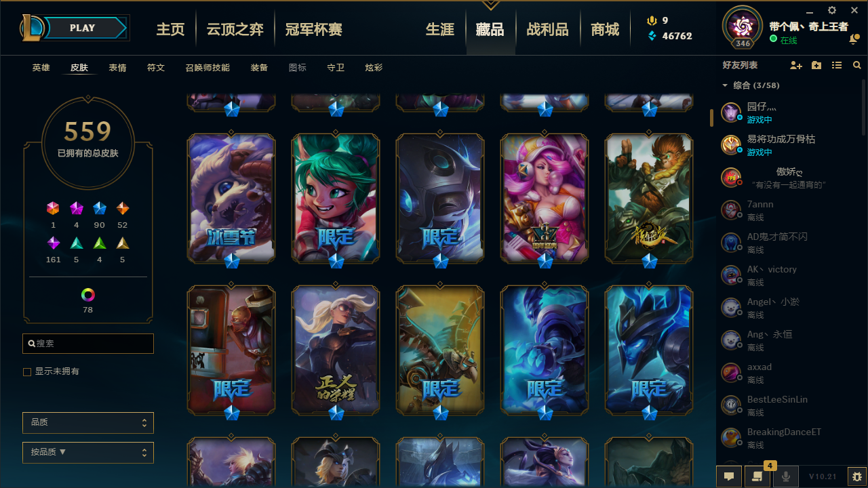The height and width of the screenshot is (488, 868).
Task: Click the PLAY button
Action: (x=82, y=28)
